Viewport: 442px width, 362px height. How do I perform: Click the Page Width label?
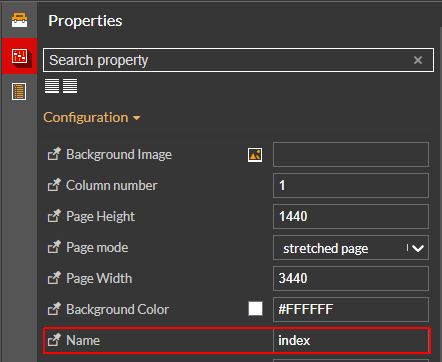99,278
